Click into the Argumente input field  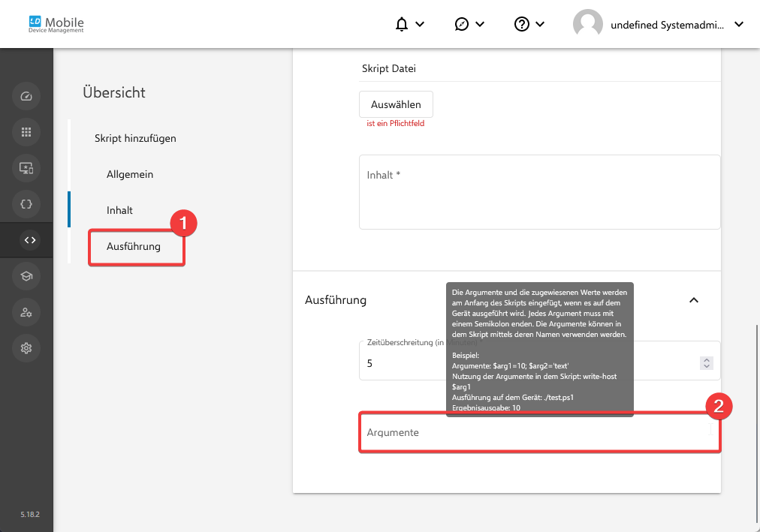tap(538, 433)
